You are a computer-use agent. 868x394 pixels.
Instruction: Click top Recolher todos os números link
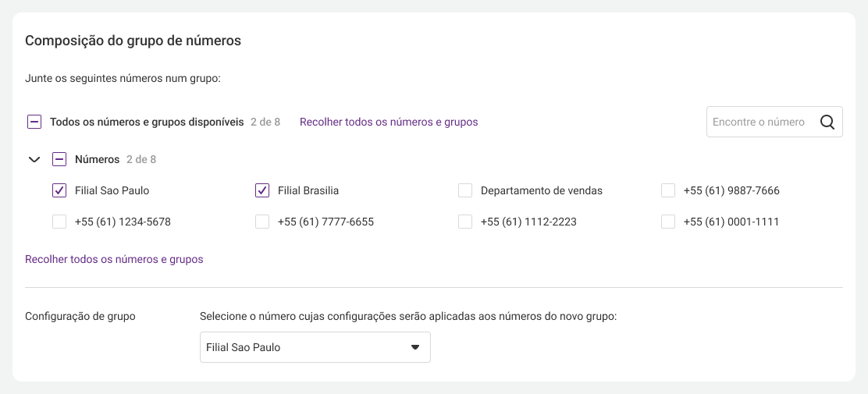[x=389, y=122]
